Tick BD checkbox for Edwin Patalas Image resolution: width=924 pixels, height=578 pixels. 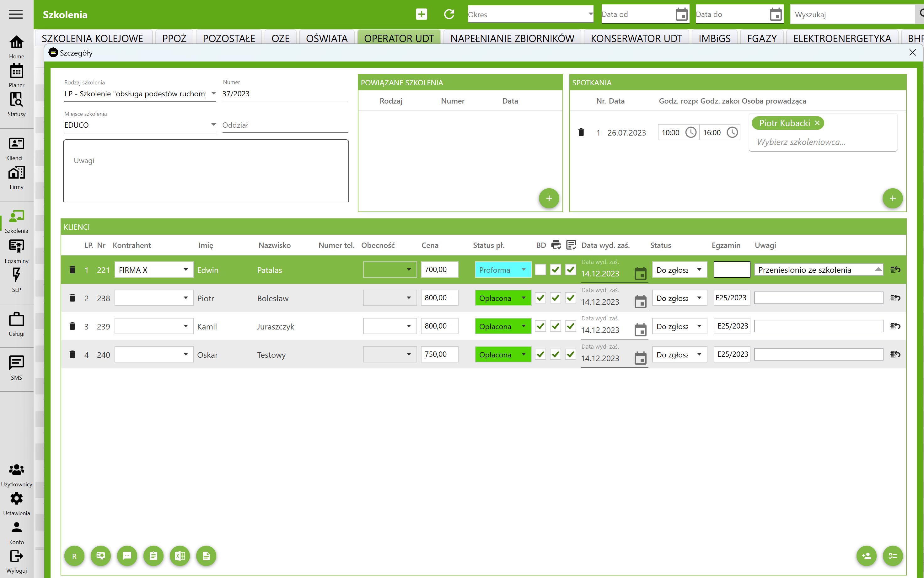(x=540, y=270)
